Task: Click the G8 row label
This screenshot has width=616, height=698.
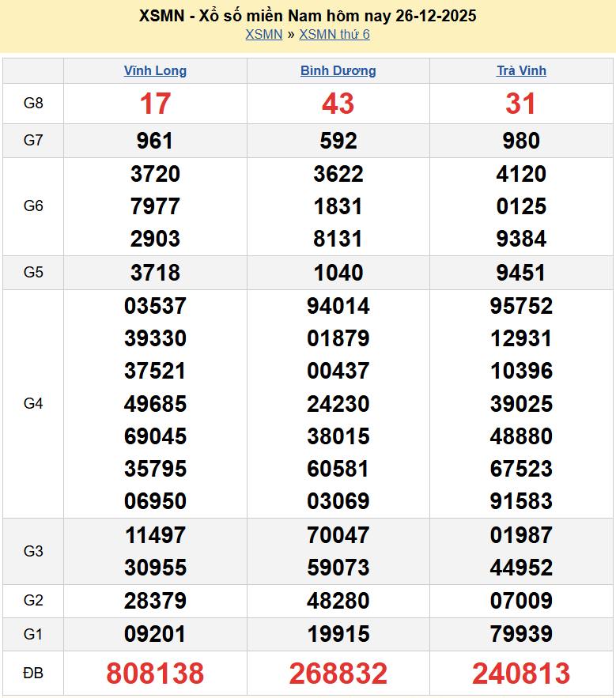Action: pyautogui.click(x=33, y=104)
